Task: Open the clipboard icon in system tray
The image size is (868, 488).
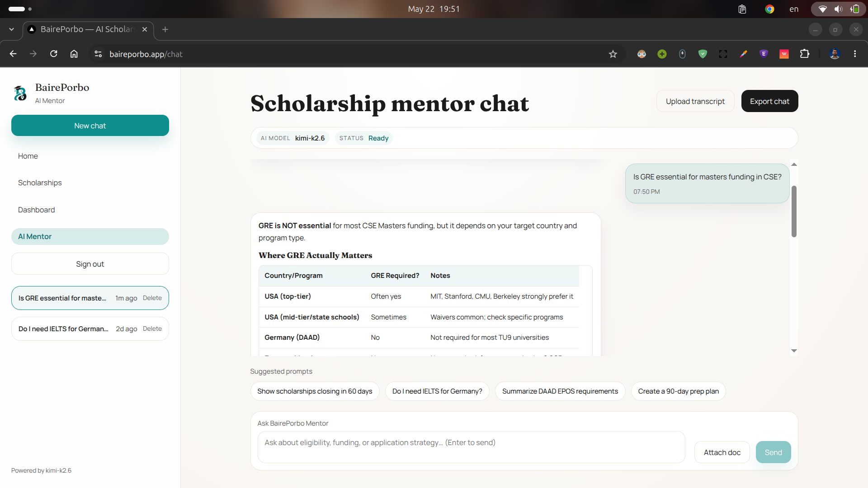Action: [x=742, y=9]
